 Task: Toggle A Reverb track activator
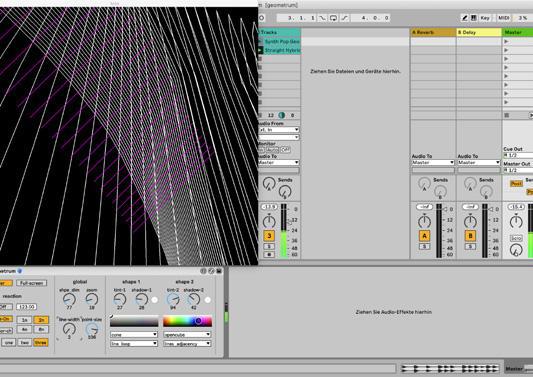424,236
